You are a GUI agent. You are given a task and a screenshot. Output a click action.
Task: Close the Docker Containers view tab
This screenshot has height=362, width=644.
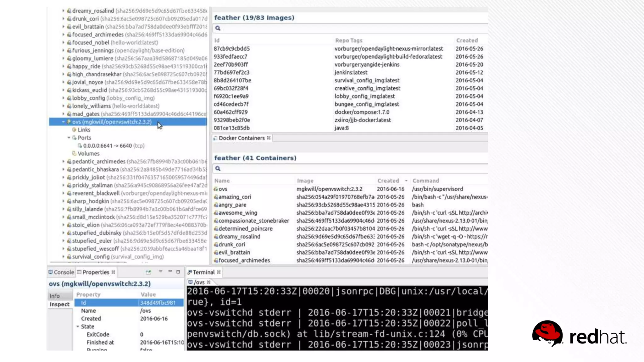(x=269, y=138)
